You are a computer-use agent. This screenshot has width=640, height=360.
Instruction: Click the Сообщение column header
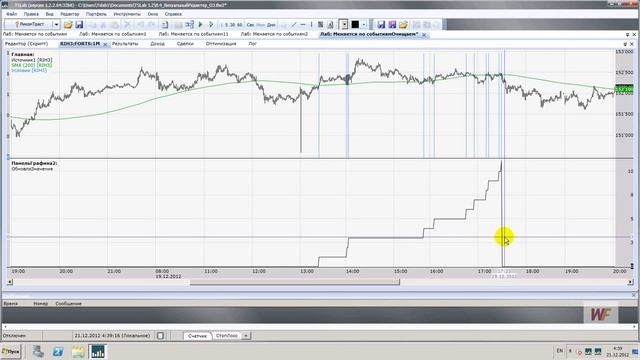pyautogui.click(x=69, y=304)
